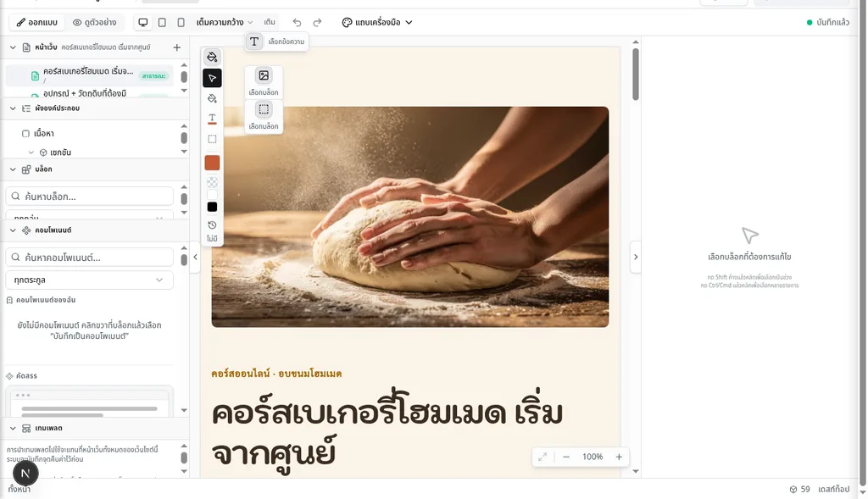Viewport: 868px width, 499px height.
Task: Click the T เลือกข้อความ text select chip
Action: [x=277, y=42]
